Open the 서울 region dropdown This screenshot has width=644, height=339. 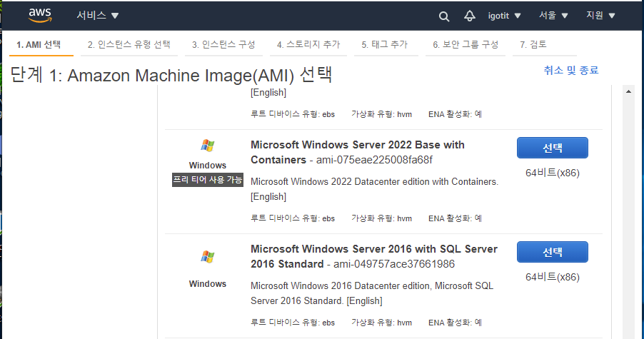tap(553, 16)
